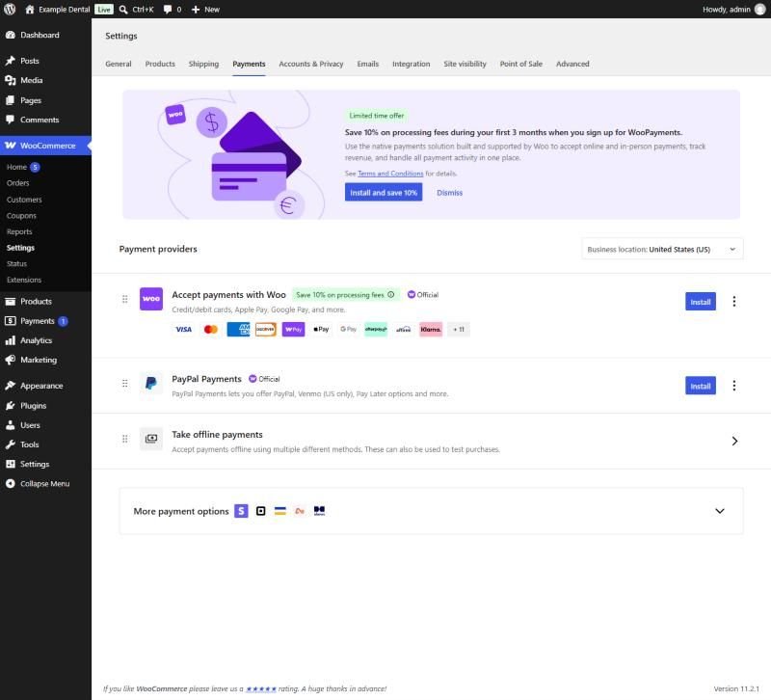Image resolution: width=771 pixels, height=700 pixels.
Task: Open the Advanced tab
Action: point(572,64)
